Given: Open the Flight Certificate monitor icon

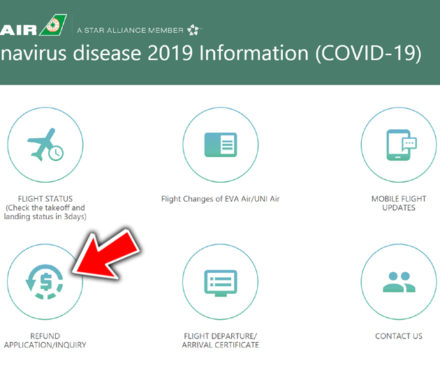Looking at the screenshot, I should (220, 282).
